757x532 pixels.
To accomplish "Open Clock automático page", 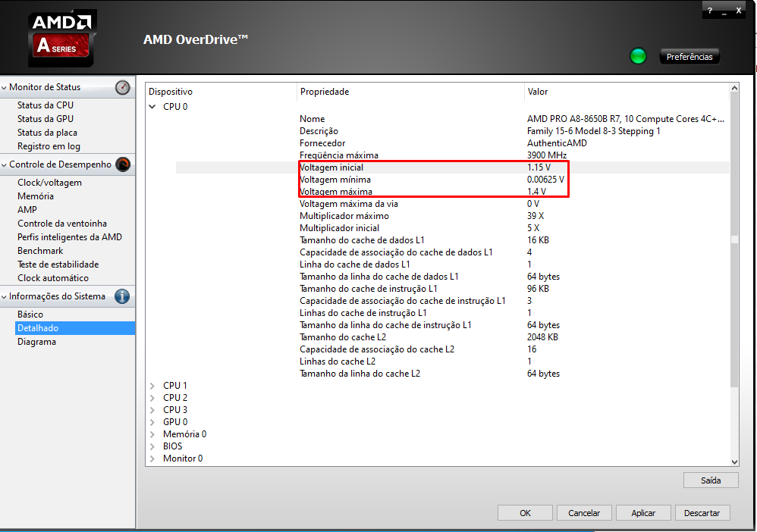I will [x=53, y=278].
